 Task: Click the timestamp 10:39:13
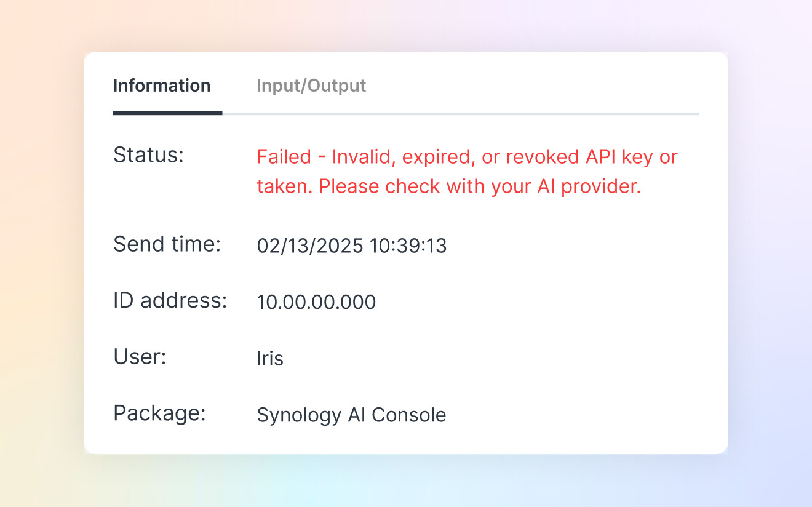(x=408, y=246)
